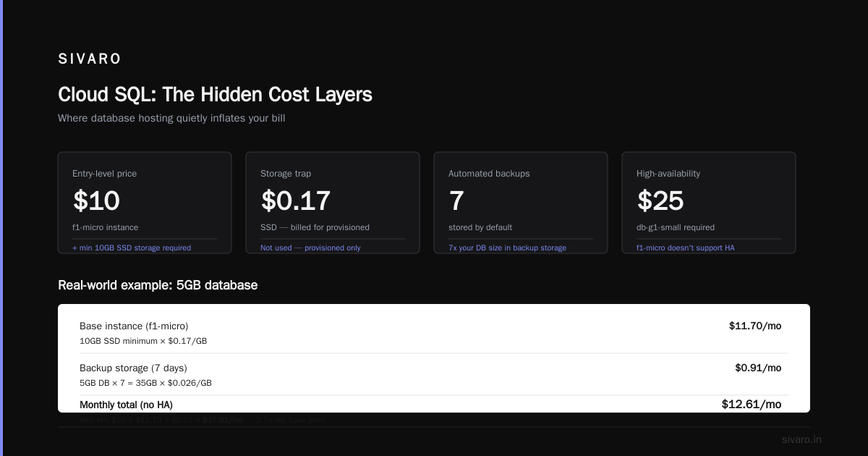Click '10GB SSD minimum × $0.17/GB' detail
Screen dimensions: 868x456
(143, 341)
